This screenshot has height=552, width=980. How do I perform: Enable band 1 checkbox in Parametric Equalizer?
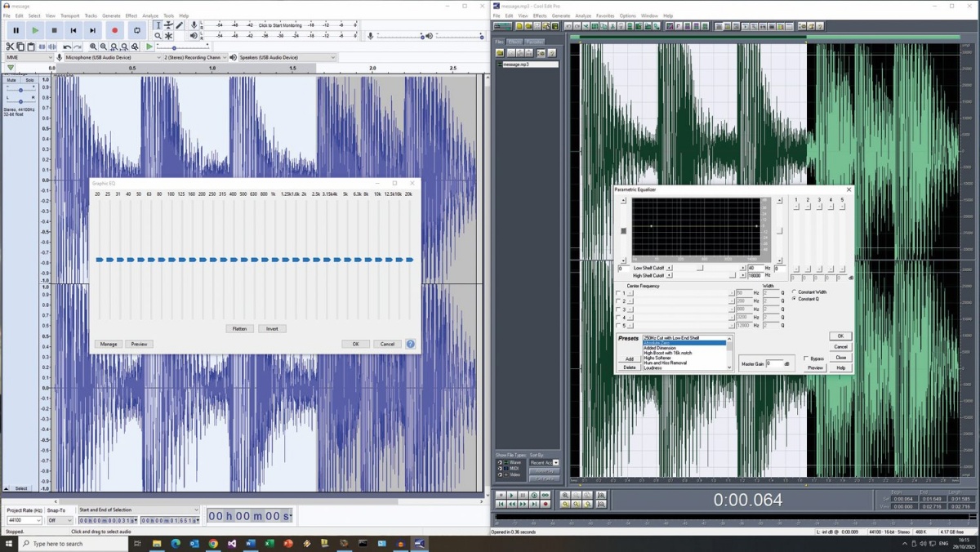(x=618, y=292)
